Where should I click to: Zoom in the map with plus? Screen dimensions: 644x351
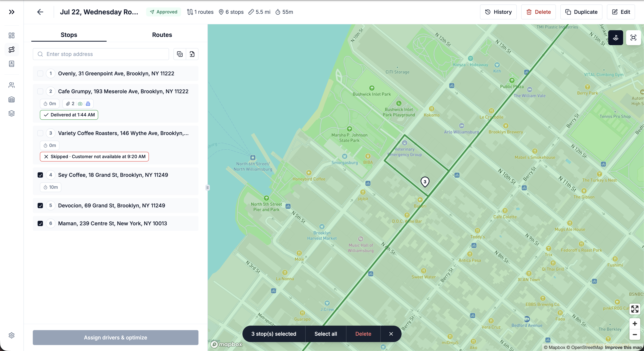pos(634,324)
